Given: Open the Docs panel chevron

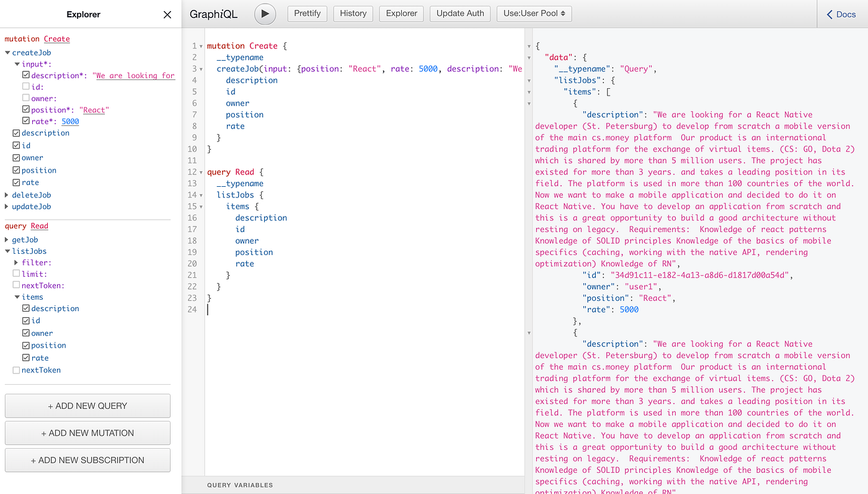Looking at the screenshot, I should pos(830,14).
